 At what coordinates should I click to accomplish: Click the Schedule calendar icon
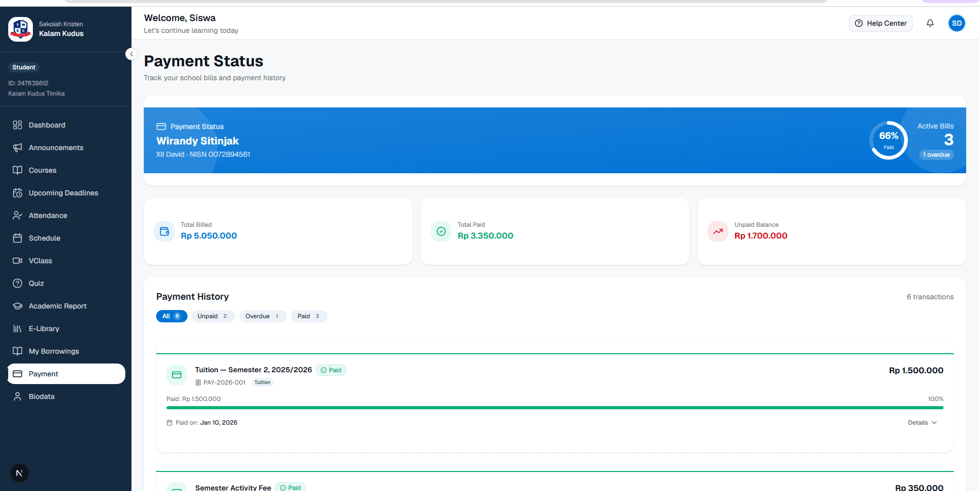(x=17, y=238)
